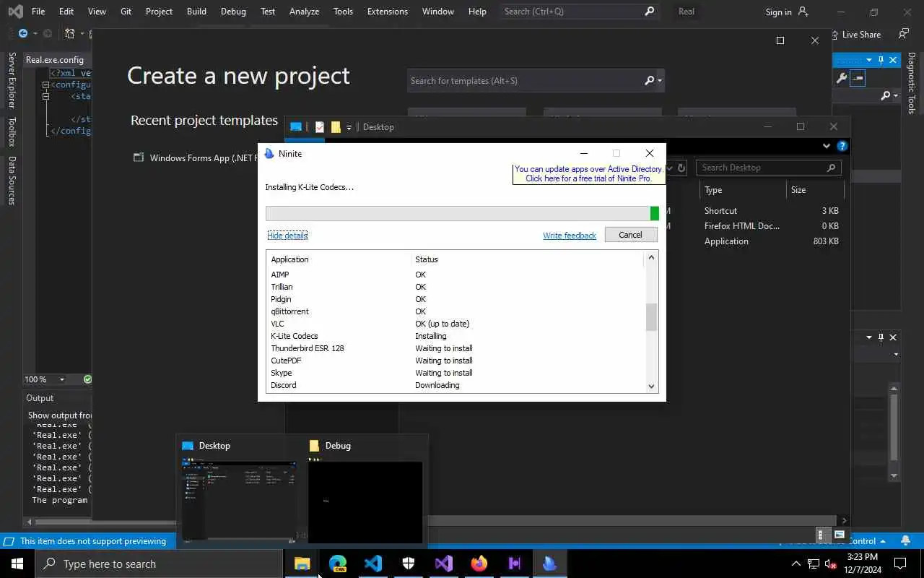This screenshot has height=578, width=924.
Task: Open the Build menu
Action: pyautogui.click(x=196, y=12)
